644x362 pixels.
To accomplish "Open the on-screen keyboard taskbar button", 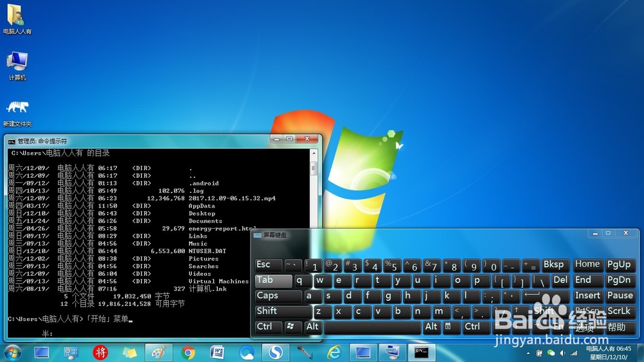I will coord(392,352).
